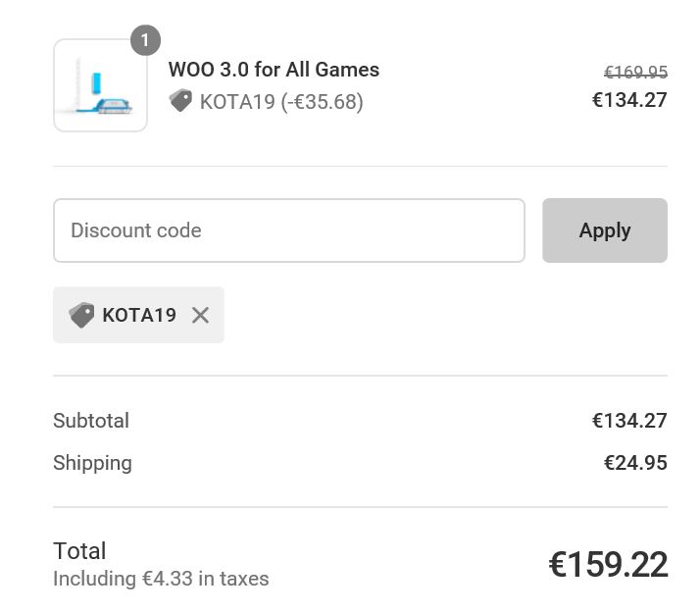Viewport: 700px width, 613px height.
Task: Click the Subtotal amount €134.27
Action: click(x=629, y=421)
